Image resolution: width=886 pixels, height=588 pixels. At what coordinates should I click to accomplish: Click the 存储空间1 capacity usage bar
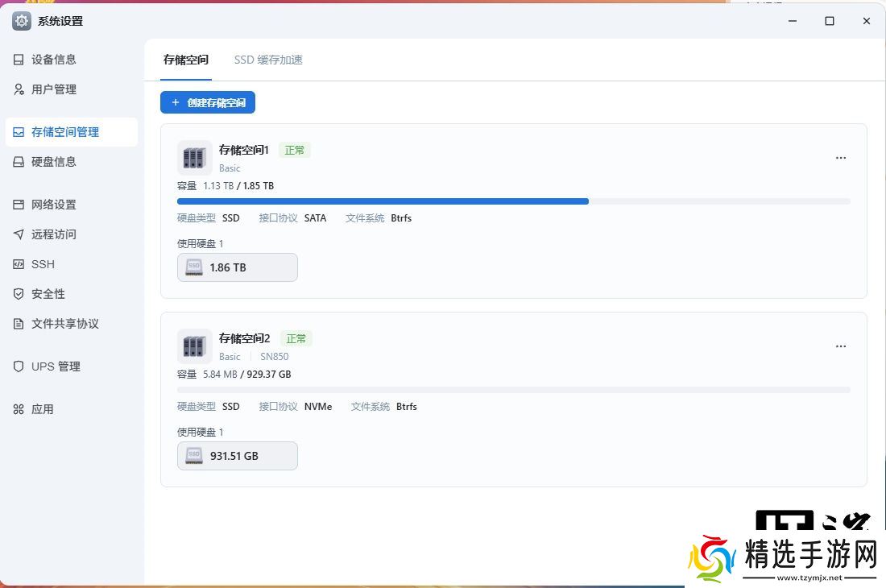(x=513, y=201)
